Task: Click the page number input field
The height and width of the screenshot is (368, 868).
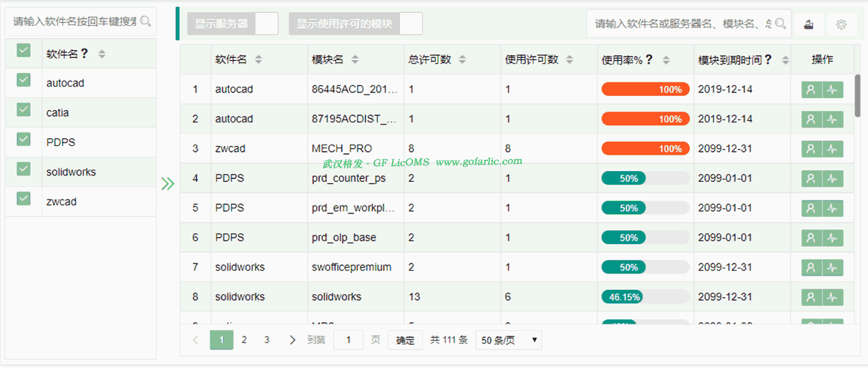Action: (348, 340)
